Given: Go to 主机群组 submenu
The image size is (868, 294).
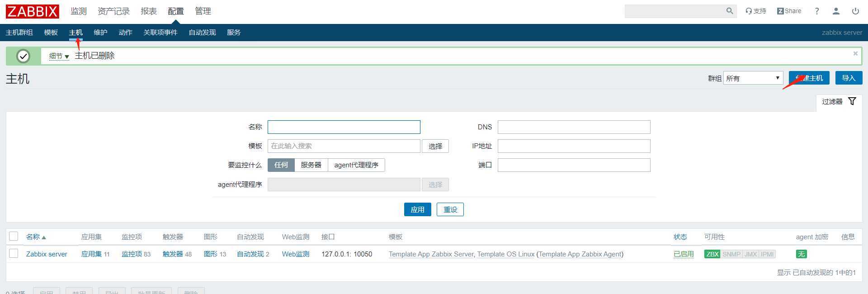Looking at the screenshot, I should (19, 33).
